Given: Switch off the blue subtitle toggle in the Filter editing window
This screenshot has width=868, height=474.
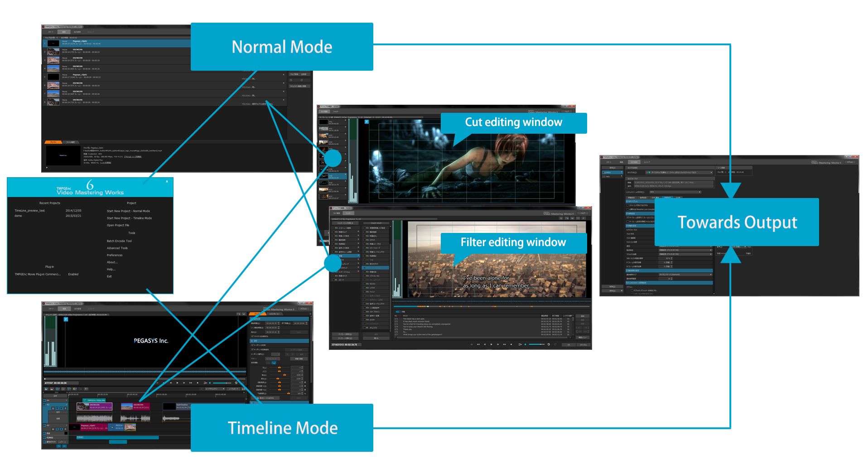Looking at the screenshot, I should [398, 312].
